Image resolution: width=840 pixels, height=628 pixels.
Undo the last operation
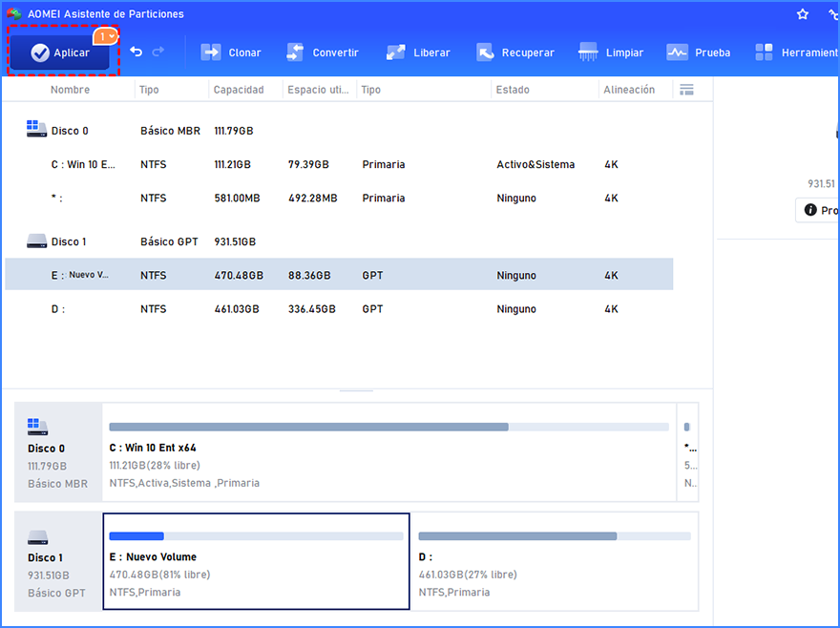coord(136,52)
